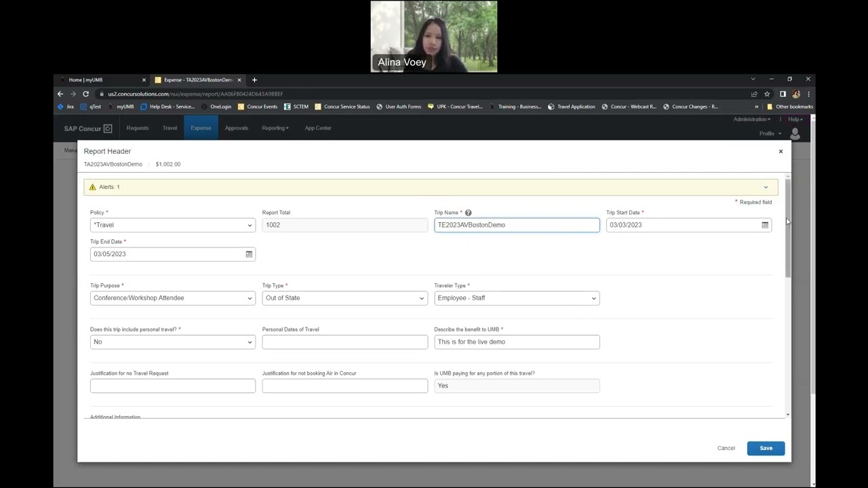The width and height of the screenshot is (868, 488).
Task: Open the qTest bookmark
Action: pyautogui.click(x=91, y=106)
